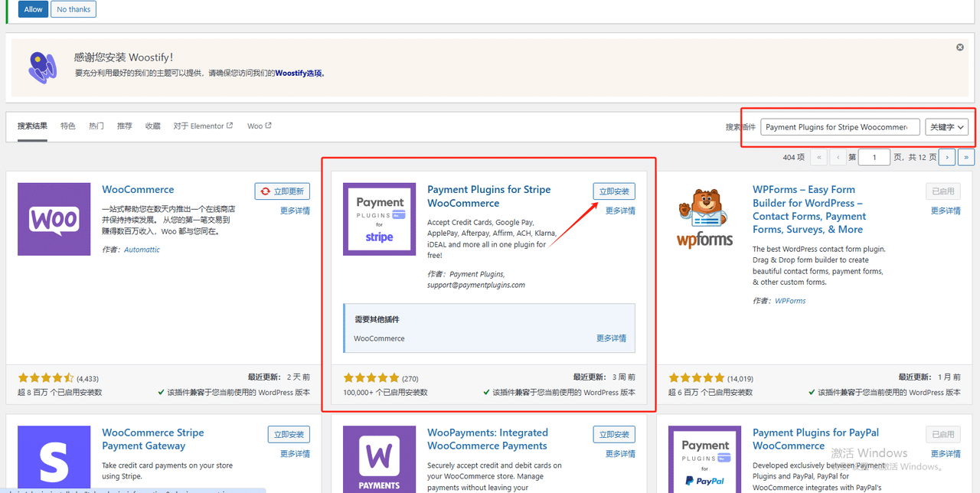Switch to the 特色 tab
The height and width of the screenshot is (493, 980).
coord(68,126)
